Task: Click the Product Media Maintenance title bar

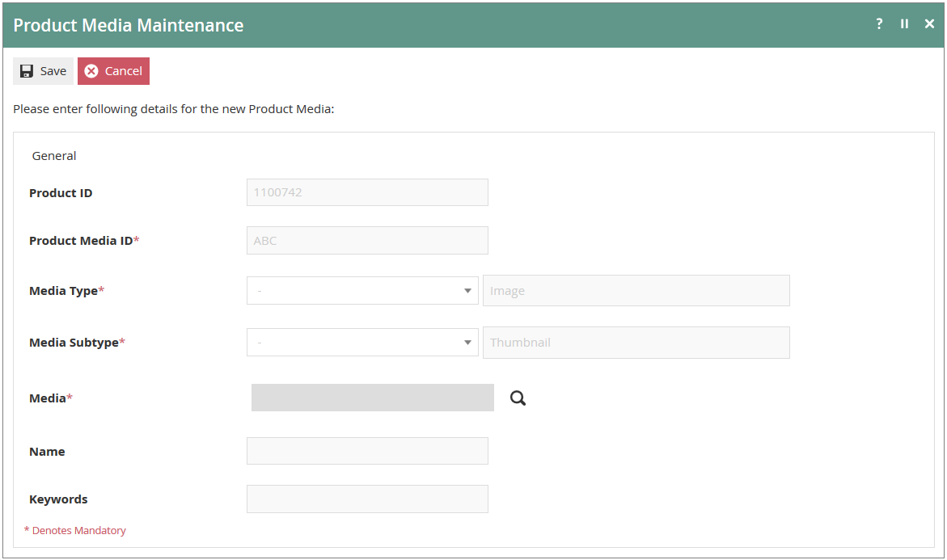Action: pos(128,25)
